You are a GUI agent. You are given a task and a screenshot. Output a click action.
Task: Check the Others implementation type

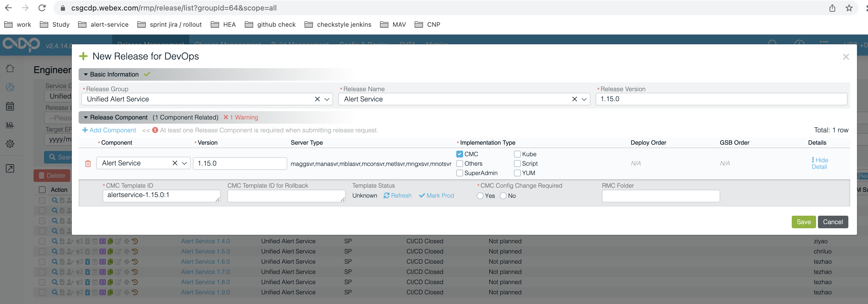tap(460, 164)
